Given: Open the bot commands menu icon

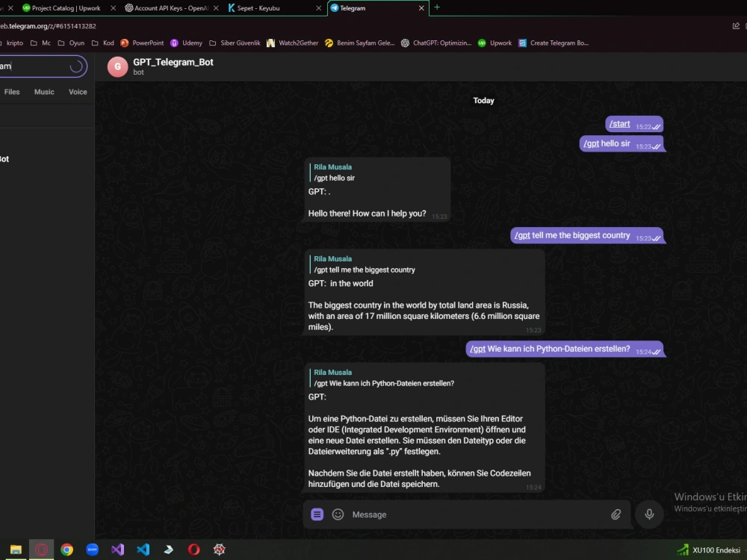Looking at the screenshot, I should [317, 514].
